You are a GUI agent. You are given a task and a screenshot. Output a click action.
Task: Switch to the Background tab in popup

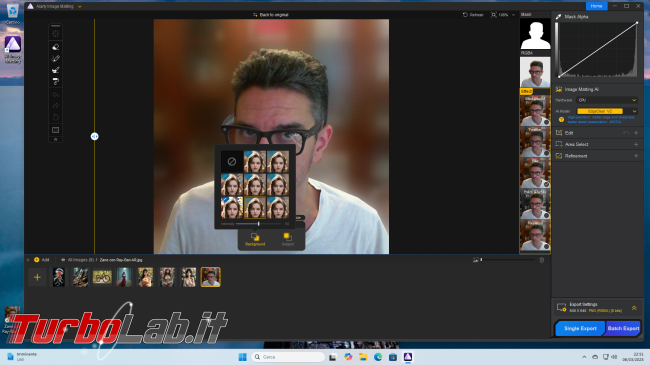click(255, 239)
